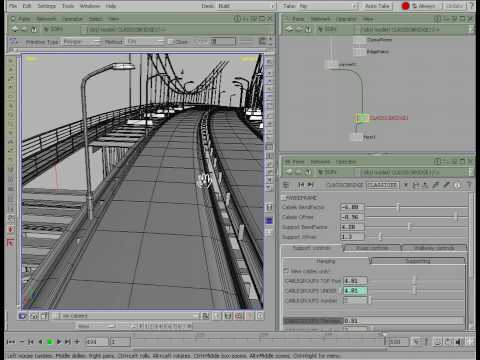The image size is (480, 360).
Task: Open the Desk layout dropdown
Action: [x=246, y=6]
